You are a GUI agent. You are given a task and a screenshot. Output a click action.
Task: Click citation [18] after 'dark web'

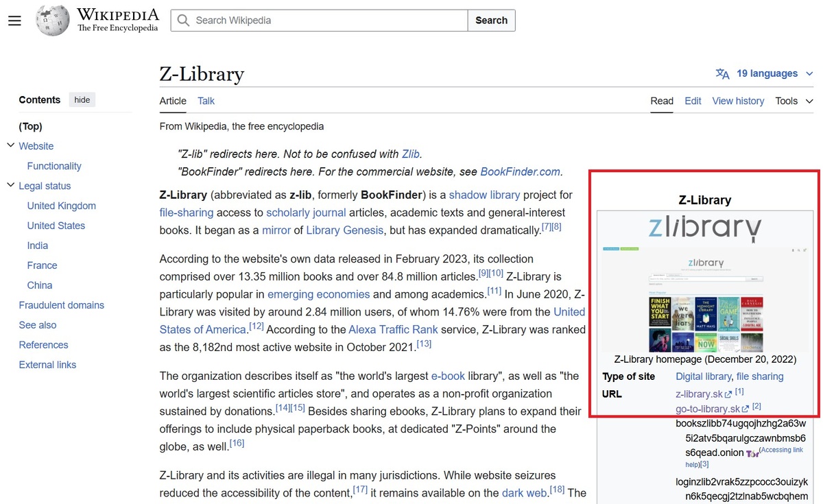point(557,489)
